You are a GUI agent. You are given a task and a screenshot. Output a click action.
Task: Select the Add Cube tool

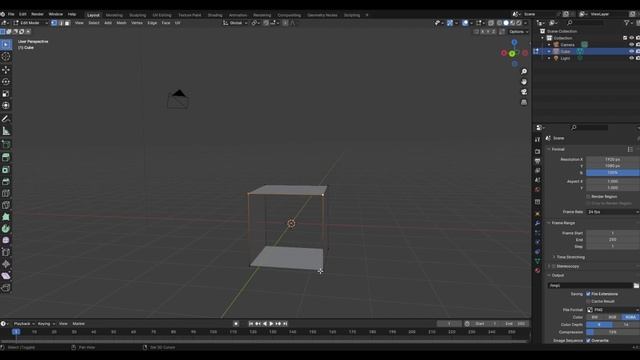coord(6,144)
